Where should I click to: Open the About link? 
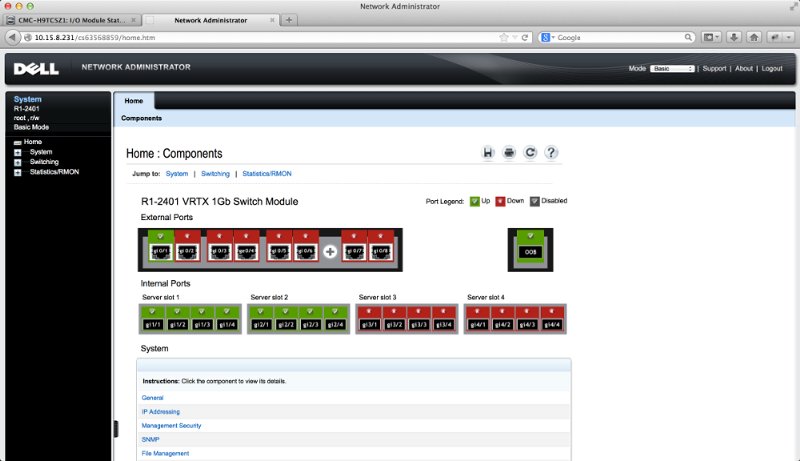click(744, 68)
